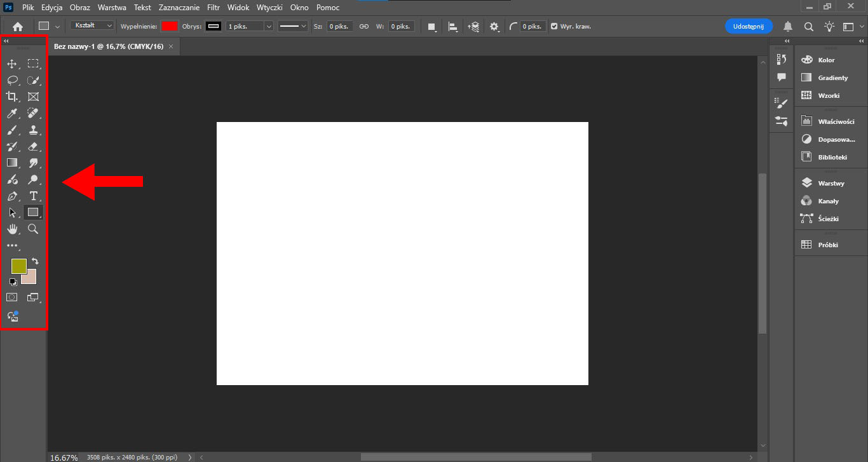
Task: Select the Smudge tool
Action: click(33, 163)
